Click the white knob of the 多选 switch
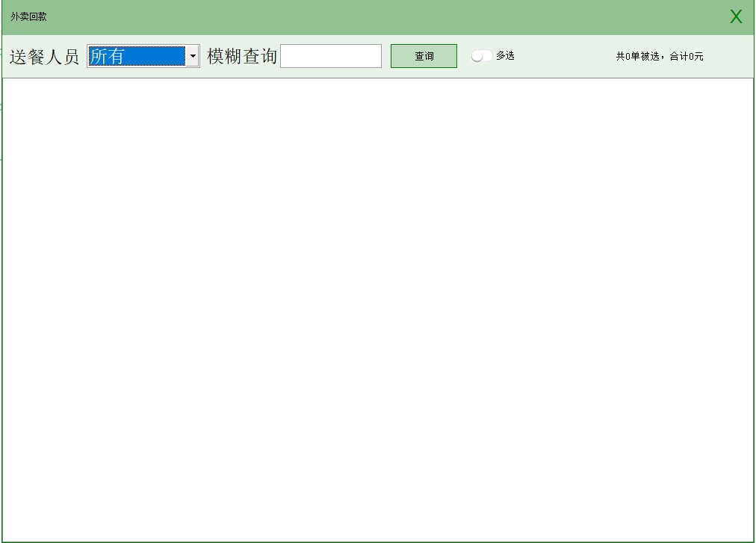 pos(477,56)
